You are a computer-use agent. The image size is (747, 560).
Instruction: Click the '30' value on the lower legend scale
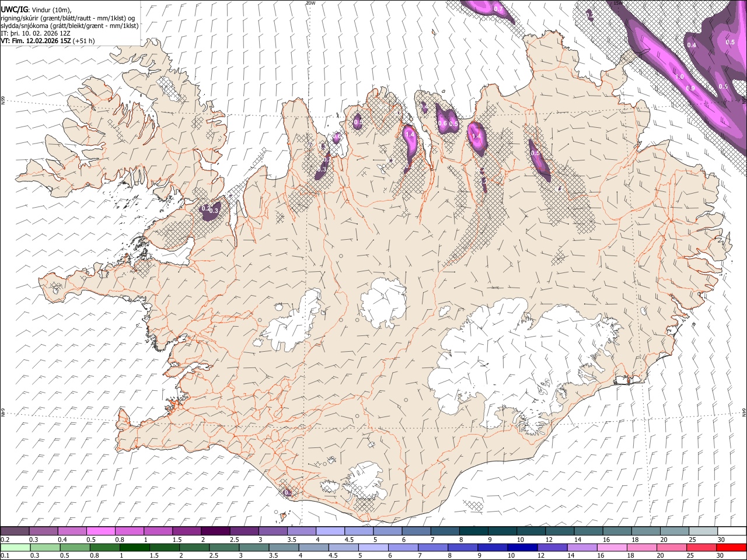click(x=721, y=555)
